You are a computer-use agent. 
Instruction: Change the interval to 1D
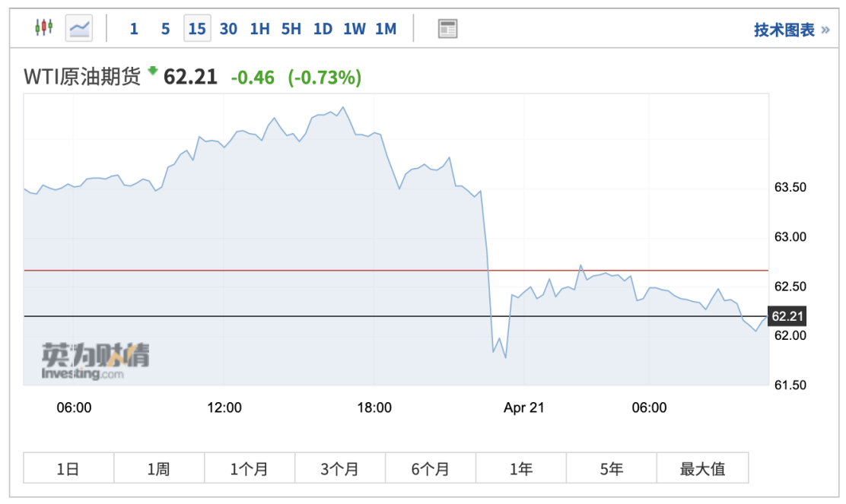tap(323, 29)
